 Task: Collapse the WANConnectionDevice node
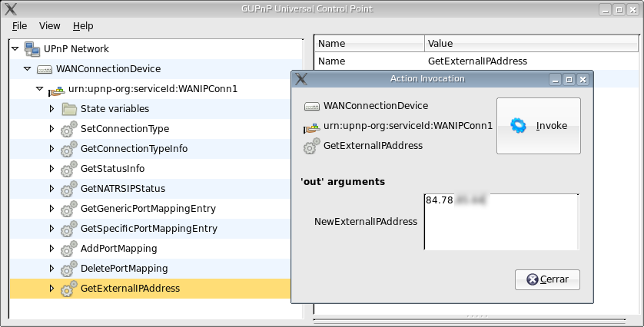pyautogui.click(x=28, y=69)
